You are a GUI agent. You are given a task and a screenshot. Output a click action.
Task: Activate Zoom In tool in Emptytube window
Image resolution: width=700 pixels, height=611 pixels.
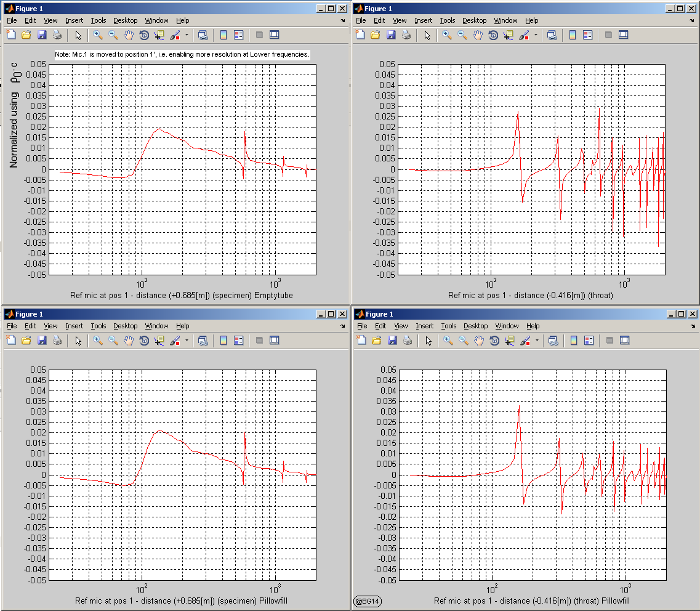tap(98, 35)
